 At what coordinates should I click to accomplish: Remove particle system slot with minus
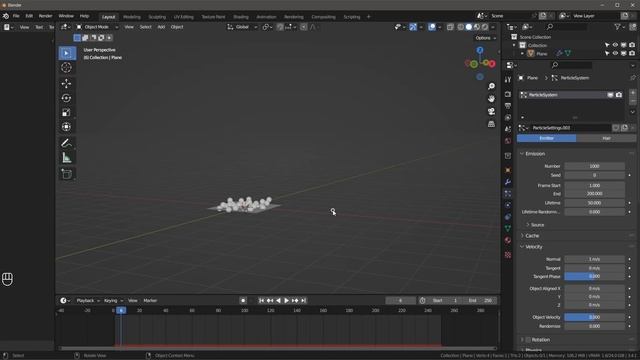click(633, 101)
